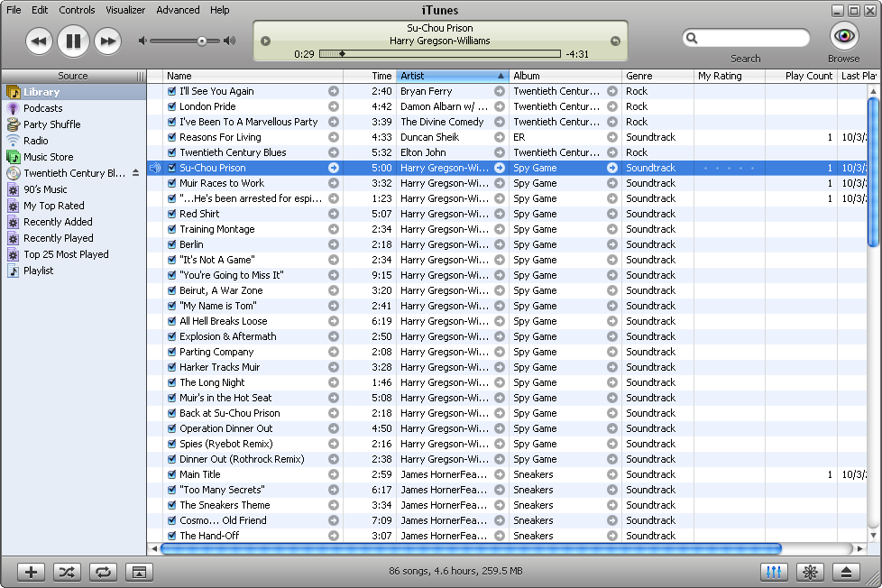The image size is (882, 588).
Task: Open the Advanced menu
Action: coord(178,10)
